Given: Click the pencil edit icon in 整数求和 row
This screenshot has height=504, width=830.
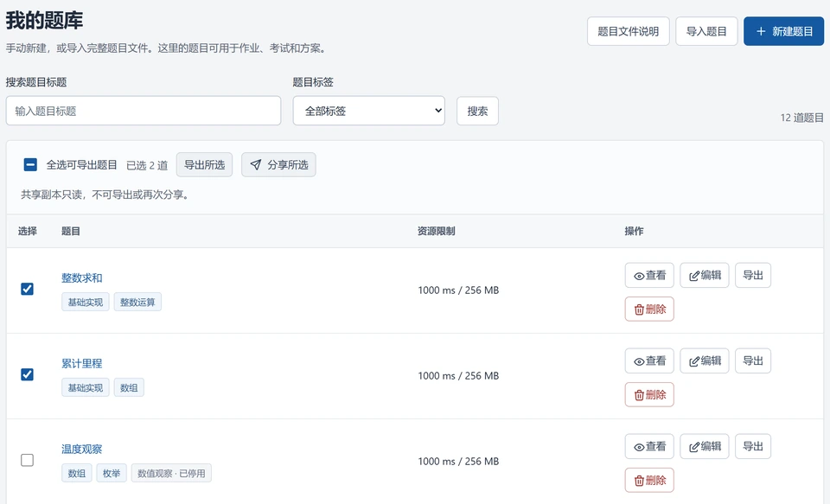Looking at the screenshot, I should click(694, 277).
